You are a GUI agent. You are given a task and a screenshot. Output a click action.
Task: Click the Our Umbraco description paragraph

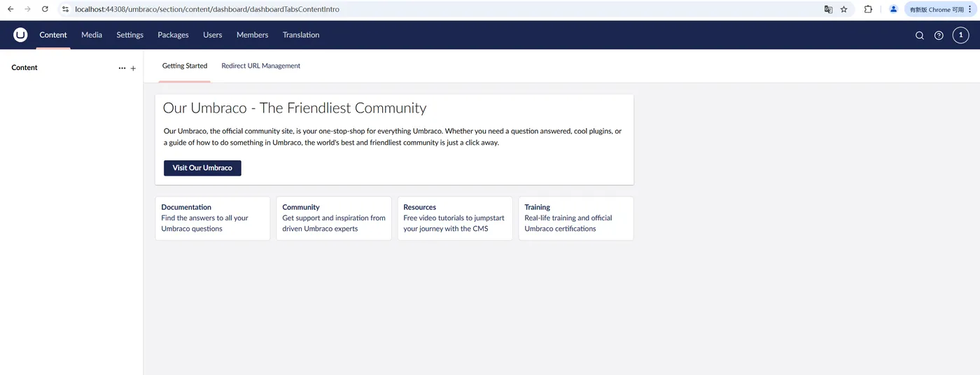point(393,137)
